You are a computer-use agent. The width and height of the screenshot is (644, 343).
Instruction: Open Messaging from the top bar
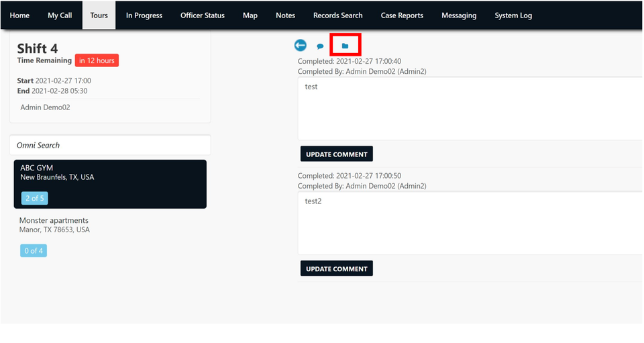(459, 15)
